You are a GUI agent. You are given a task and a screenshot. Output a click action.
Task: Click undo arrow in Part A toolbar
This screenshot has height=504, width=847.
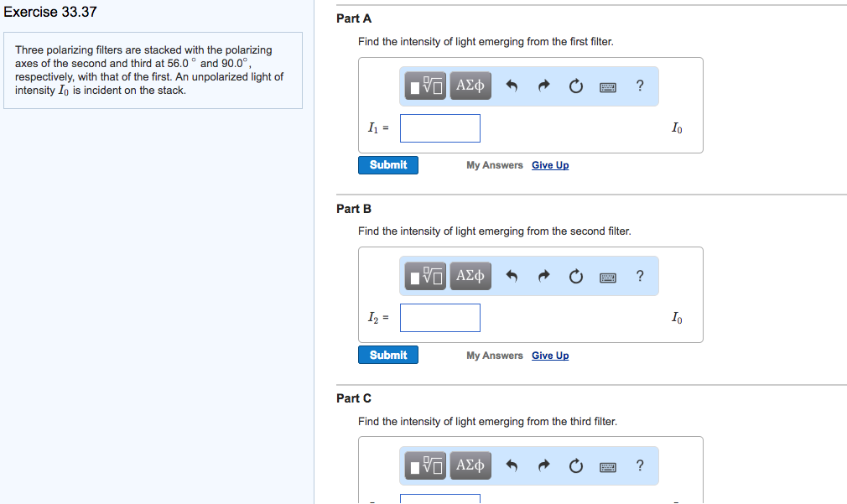click(x=513, y=86)
